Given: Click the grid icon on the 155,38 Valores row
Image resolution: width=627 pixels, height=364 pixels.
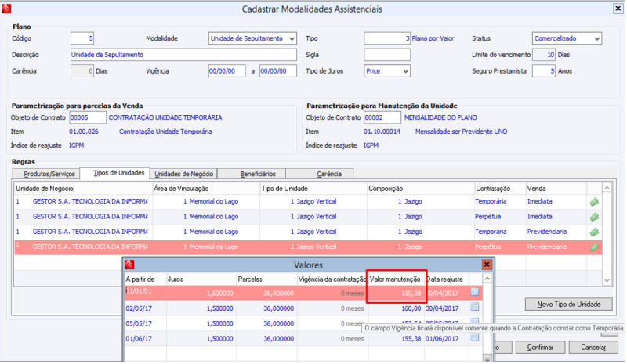Looking at the screenshot, I should click(x=475, y=338).
